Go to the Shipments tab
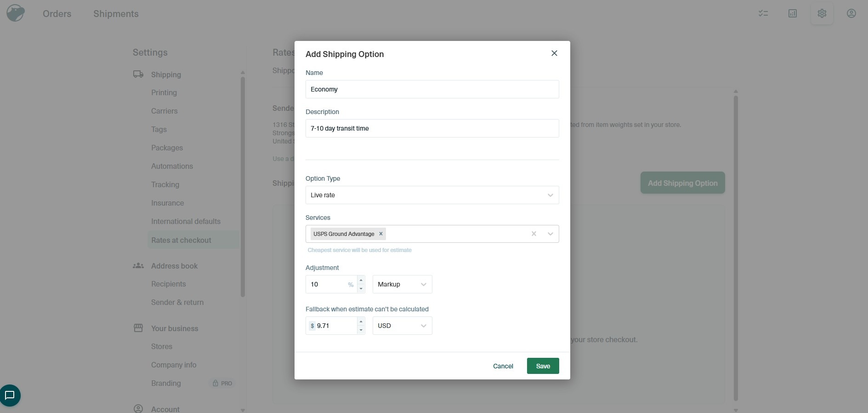This screenshot has width=868, height=413. [x=116, y=14]
